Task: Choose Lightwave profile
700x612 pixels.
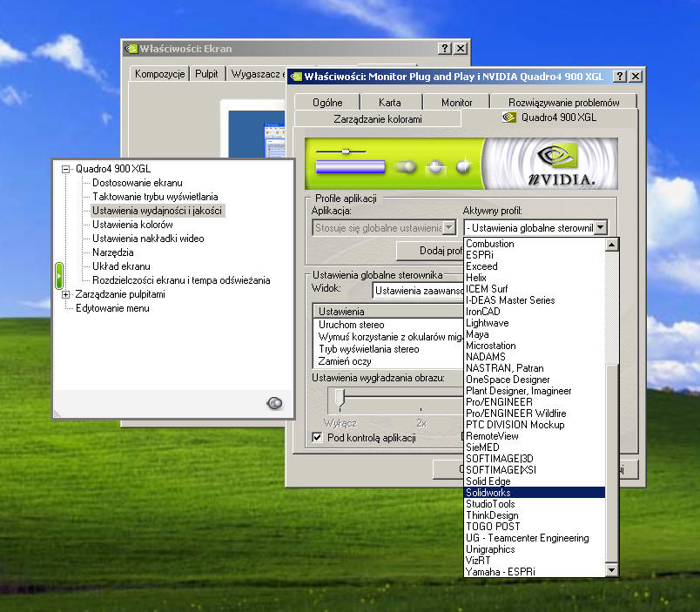Action: (x=535, y=323)
